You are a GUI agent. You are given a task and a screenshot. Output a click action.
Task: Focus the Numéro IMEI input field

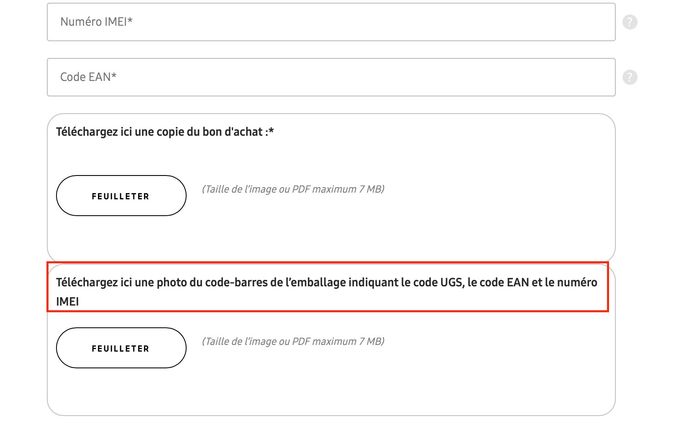pyautogui.click(x=331, y=22)
